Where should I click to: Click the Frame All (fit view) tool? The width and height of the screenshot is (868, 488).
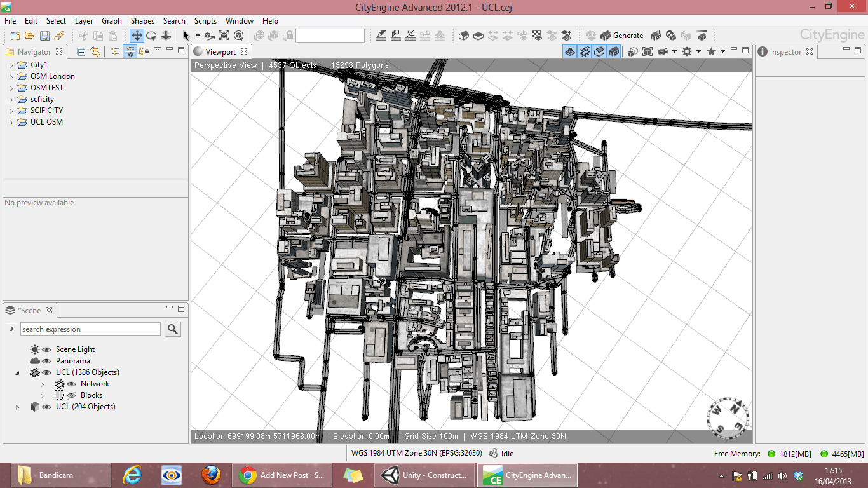tap(224, 36)
